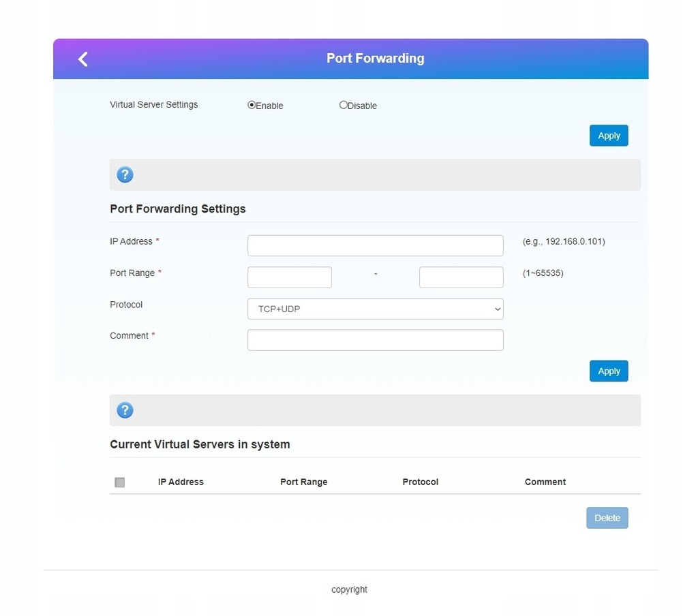Select the Disable radio button
This screenshot has width=698, height=616.
tap(343, 105)
